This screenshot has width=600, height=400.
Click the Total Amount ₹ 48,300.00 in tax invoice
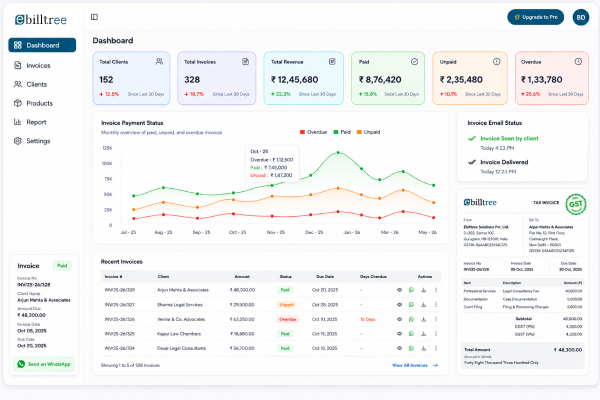(568, 350)
